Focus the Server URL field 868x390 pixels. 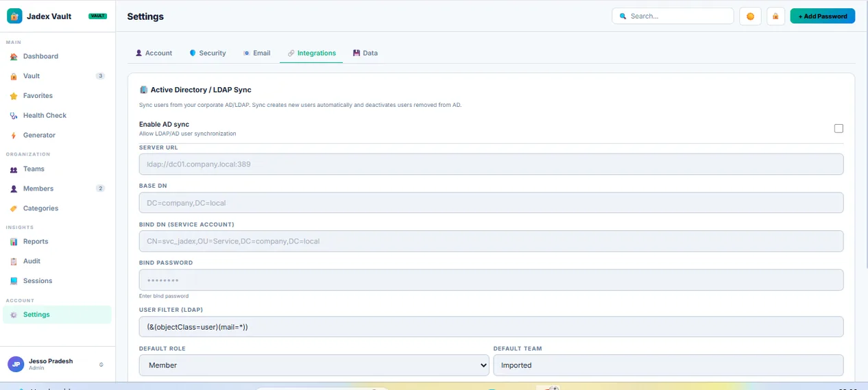click(x=491, y=164)
